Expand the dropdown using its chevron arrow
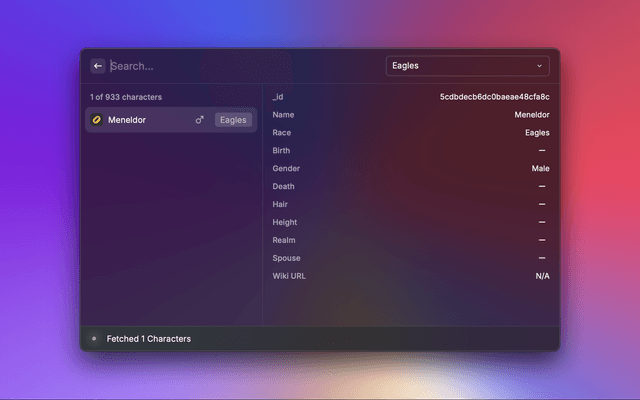This screenshot has width=640, height=400. [540, 66]
